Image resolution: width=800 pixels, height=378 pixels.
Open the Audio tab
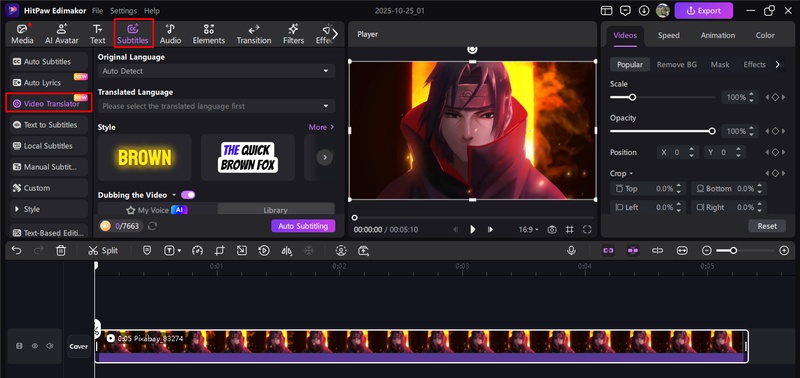(x=170, y=34)
